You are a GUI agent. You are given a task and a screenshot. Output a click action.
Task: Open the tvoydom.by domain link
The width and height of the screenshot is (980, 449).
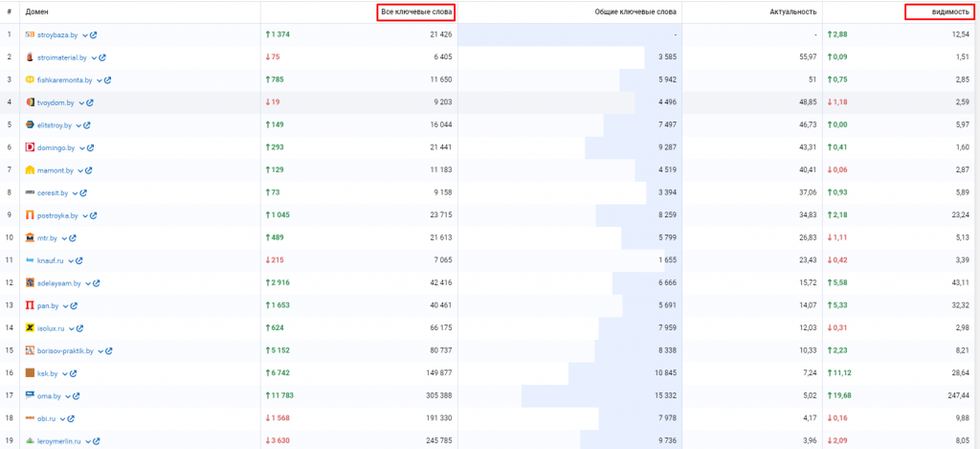tap(56, 102)
